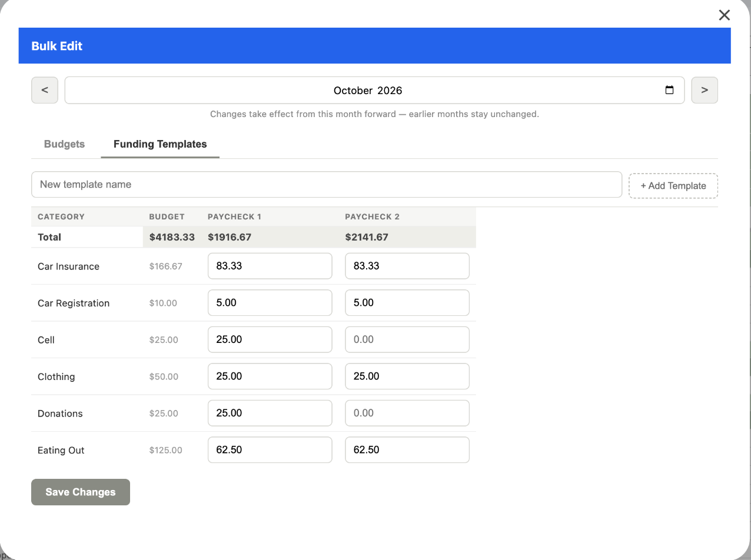Click the Car Registration category name

point(74,304)
